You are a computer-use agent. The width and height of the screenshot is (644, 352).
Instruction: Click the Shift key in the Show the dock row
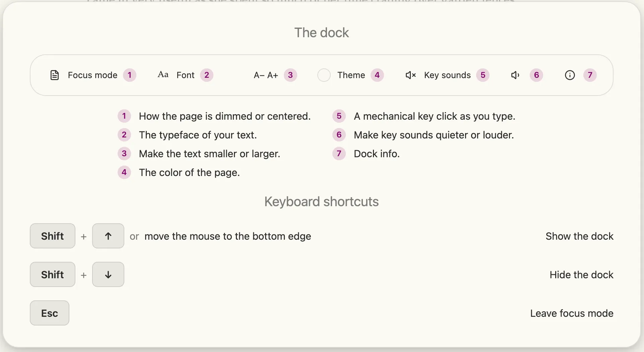pyautogui.click(x=53, y=236)
